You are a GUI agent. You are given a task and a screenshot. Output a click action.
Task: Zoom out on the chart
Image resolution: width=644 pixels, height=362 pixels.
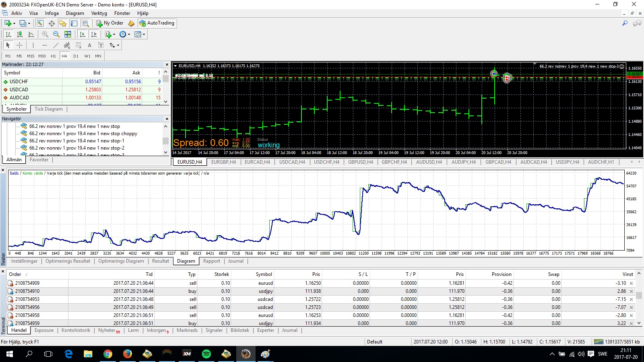coord(56,34)
